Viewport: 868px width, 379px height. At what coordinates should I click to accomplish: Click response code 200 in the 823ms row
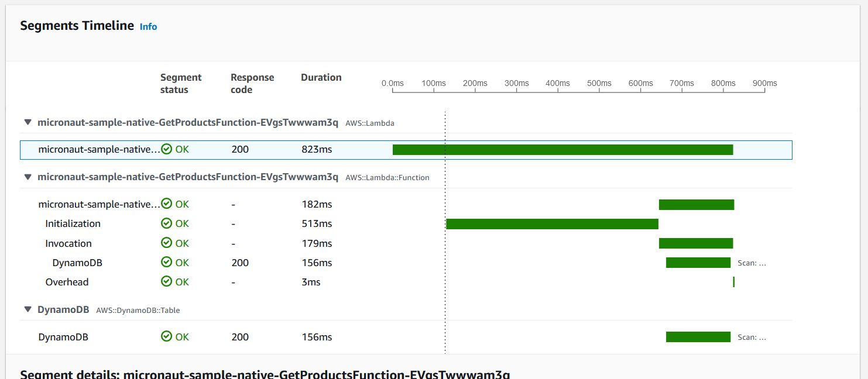coord(240,149)
